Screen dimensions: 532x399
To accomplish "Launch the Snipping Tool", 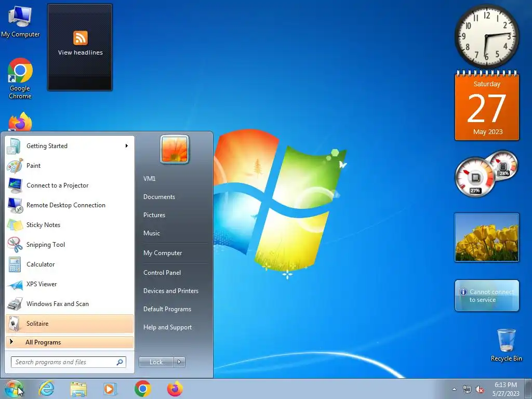I will [70, 245].
